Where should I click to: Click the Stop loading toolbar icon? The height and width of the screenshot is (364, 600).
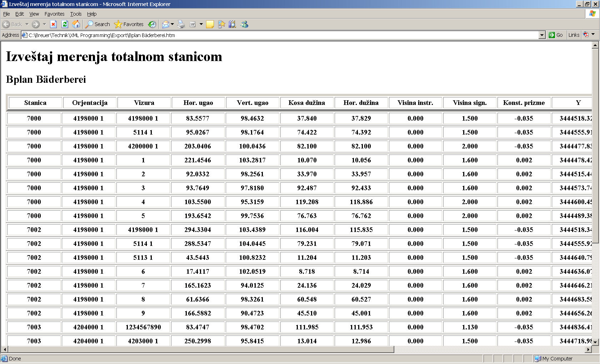click(x=53, y=24)
